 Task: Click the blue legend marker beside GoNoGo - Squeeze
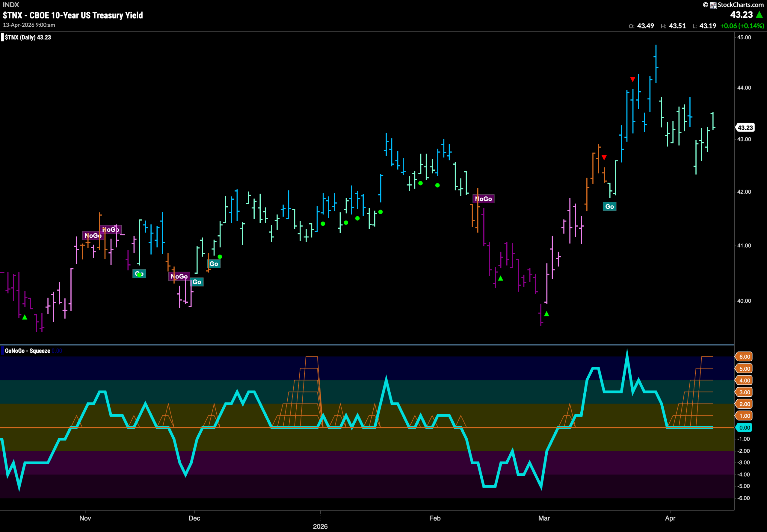pos(2,351)
